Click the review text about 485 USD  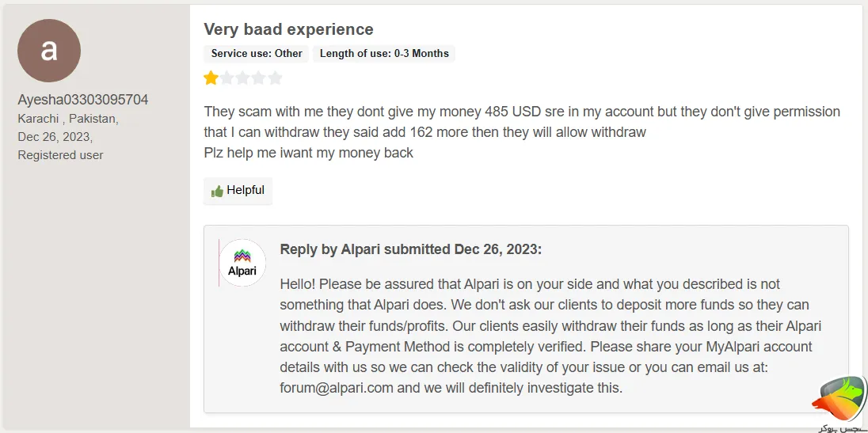coord(521,112)
